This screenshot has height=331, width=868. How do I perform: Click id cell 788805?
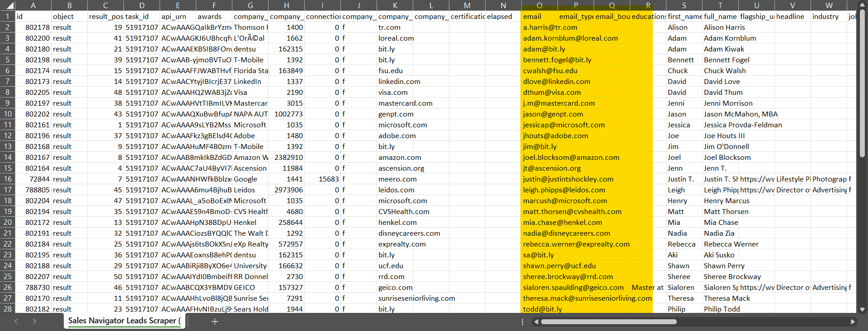pyautogui.click(x=33, y=190)
